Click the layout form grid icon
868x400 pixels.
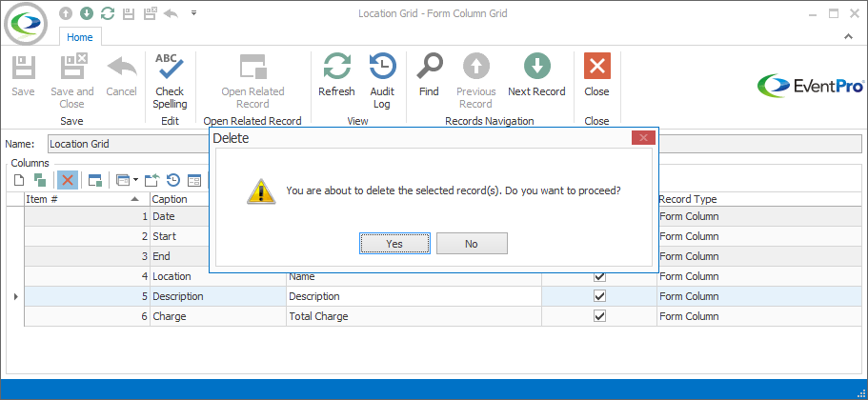point(193,180)
